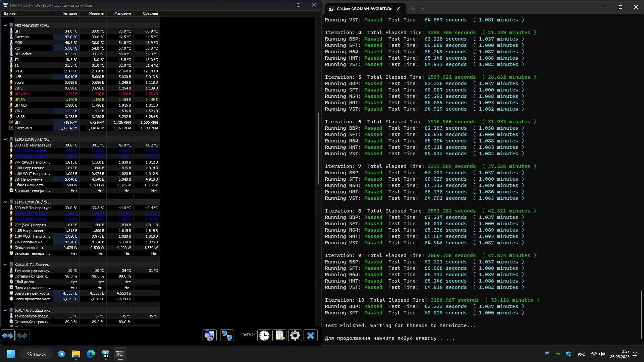Click the Текущее column header
Viewport: 644px width, 362px height.
(69, 14)
